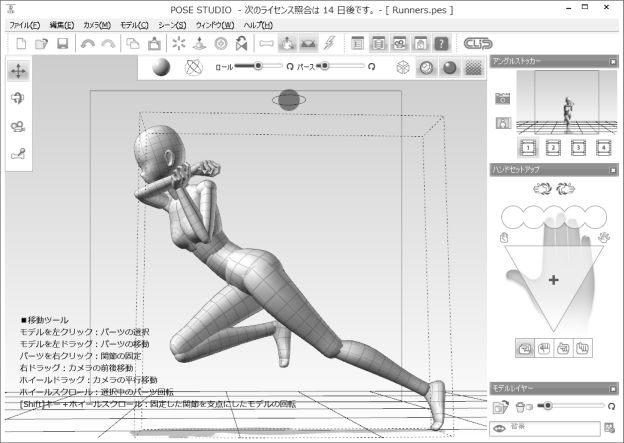Select angle stock slot 4
The height and width of the screenshot is (443, 624).
coord(603,148)
